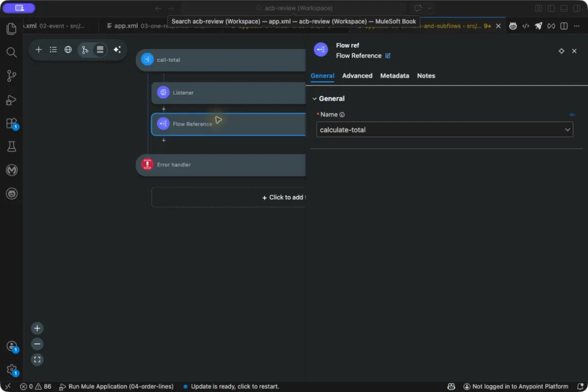Image resolution: width=588 pixels, height=392 pixels.
Task: Click the plus add-component canvas tool
Action: [39, 50]
